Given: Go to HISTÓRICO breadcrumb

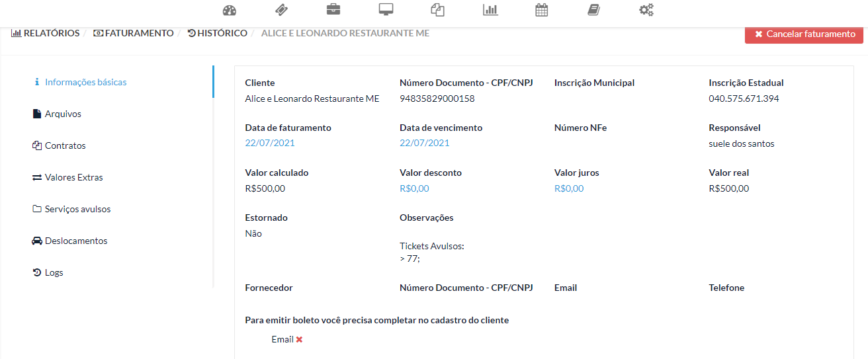Looking at the screenshot, I should pyautogui.click(x=218, y=33).
